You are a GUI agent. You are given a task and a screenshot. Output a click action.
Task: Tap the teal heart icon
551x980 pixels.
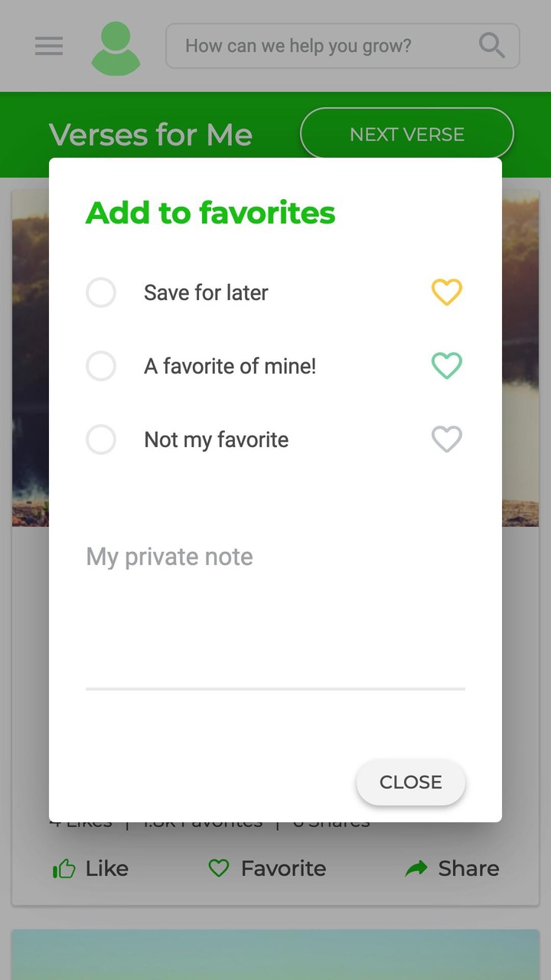click(447, 366)
